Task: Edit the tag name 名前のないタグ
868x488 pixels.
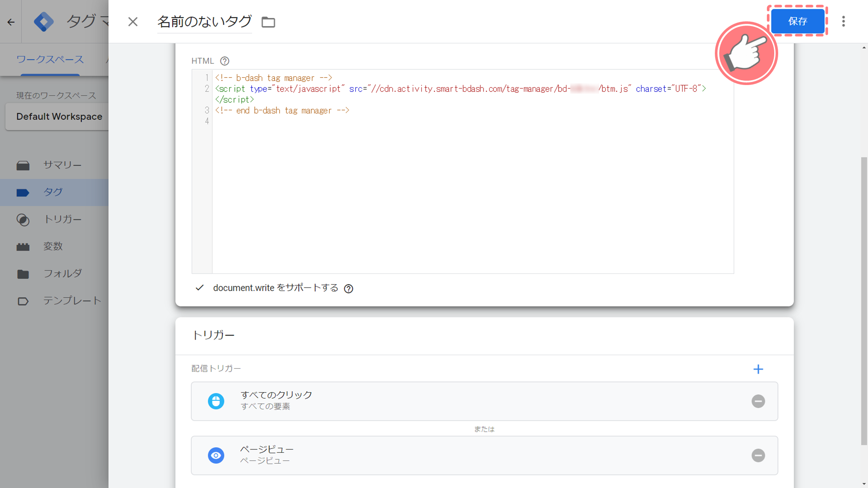Action: tap(204, 22)
